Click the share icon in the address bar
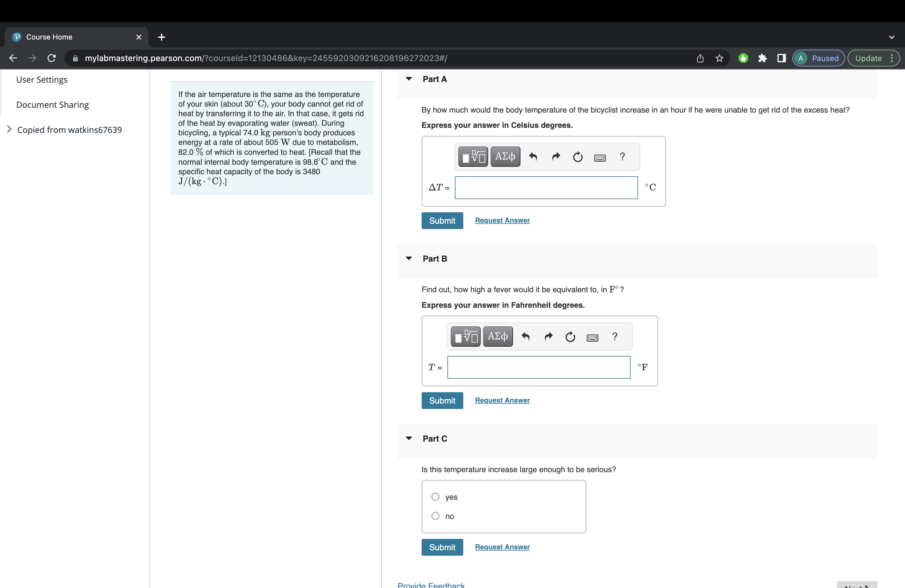The height and width of the screenshot is (588, 905). (700, 58)
